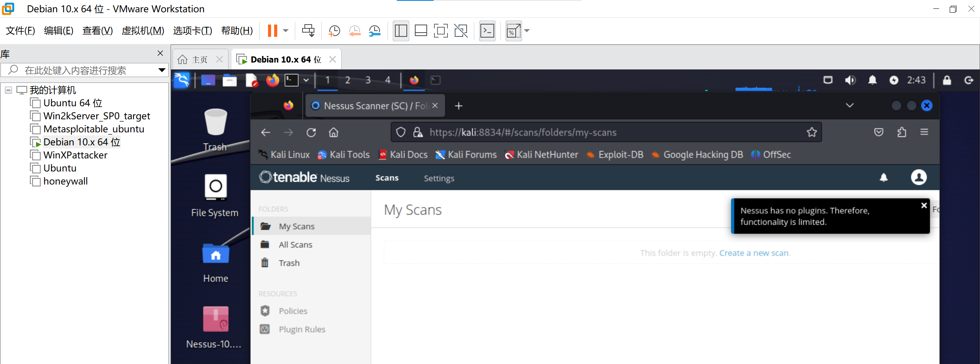The width and height of the screenshot is (980, 364).
Task: Launch the text editor icon in Kali panel
Action: point(252,80)
